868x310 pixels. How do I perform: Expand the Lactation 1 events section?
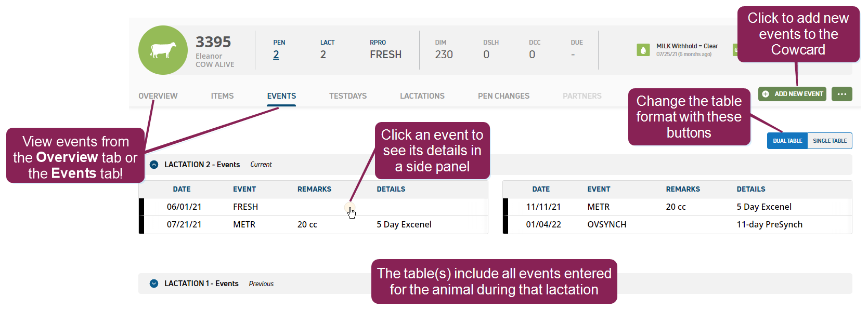click(154, 284)
